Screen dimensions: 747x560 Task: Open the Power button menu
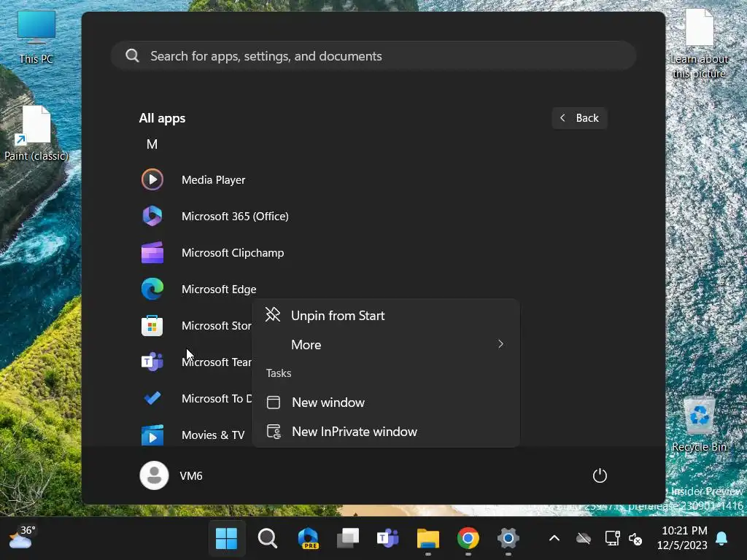pos(600,475)
